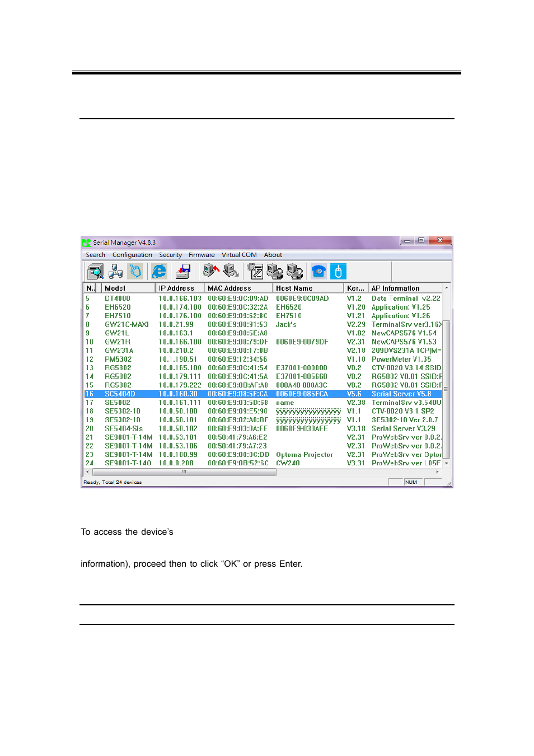
Task: Sort by the AP Information column header
Action: 405,288
